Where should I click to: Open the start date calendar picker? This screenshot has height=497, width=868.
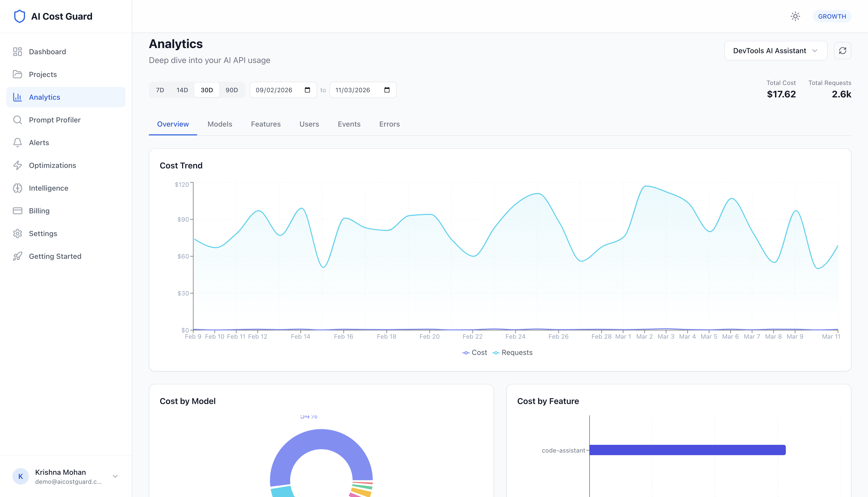pos(307,90)
